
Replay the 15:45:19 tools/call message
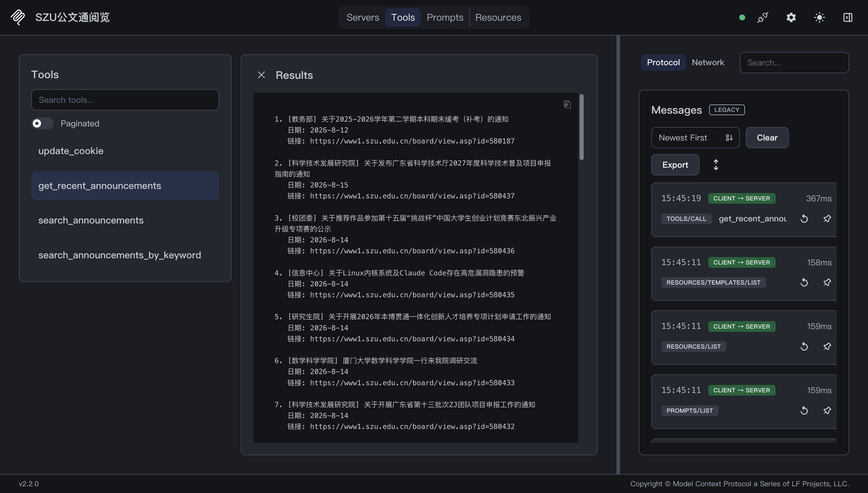pos(804,219)
